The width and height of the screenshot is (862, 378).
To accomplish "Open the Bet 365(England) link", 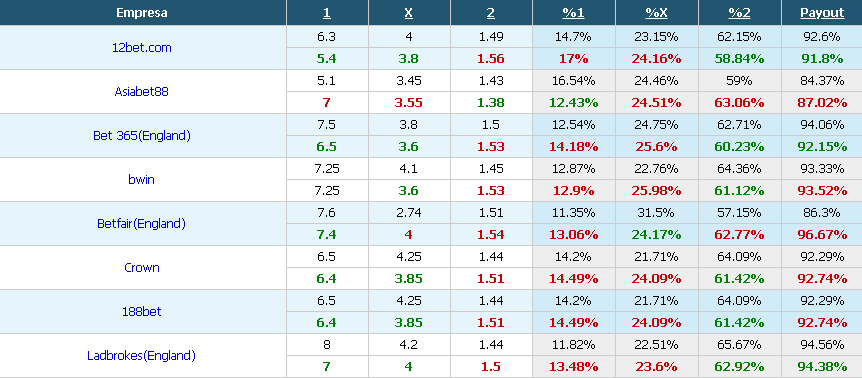I will click(x=141, y=135).
